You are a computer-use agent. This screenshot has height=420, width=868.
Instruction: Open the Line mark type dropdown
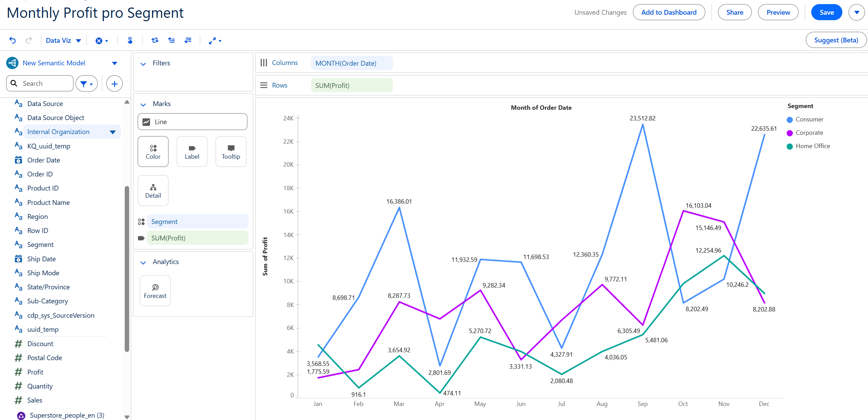192,122
